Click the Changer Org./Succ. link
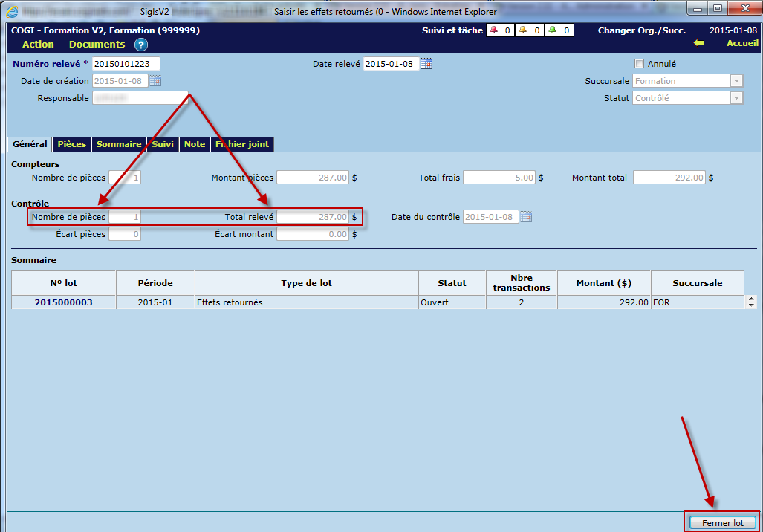Image resolution: width=763 pixels, height=532 pixels. coord(641,30)
